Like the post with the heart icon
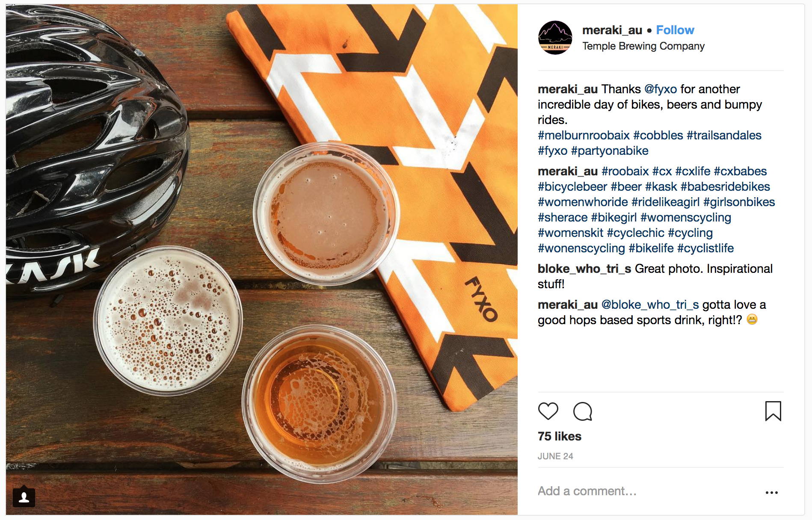 tap(548, 411)
